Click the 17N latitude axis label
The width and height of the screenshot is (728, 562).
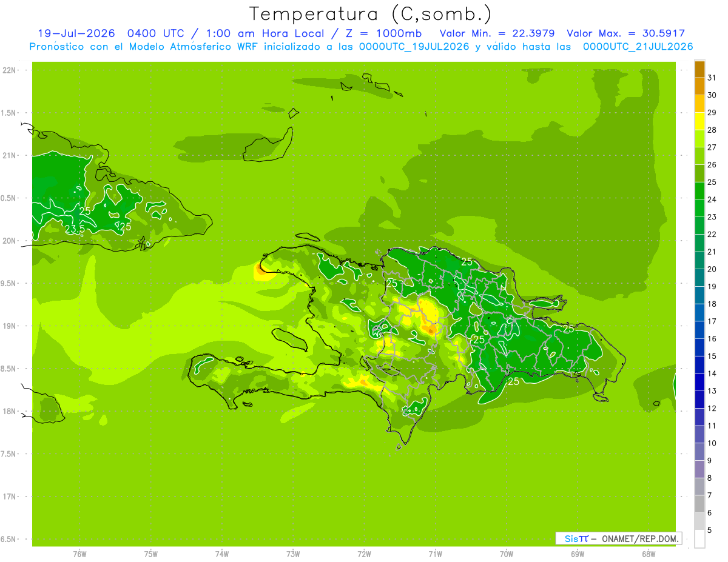(9, 497)
